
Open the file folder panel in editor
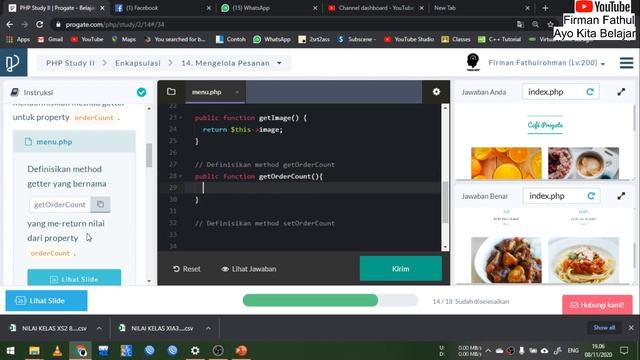(x=171, y=92)
